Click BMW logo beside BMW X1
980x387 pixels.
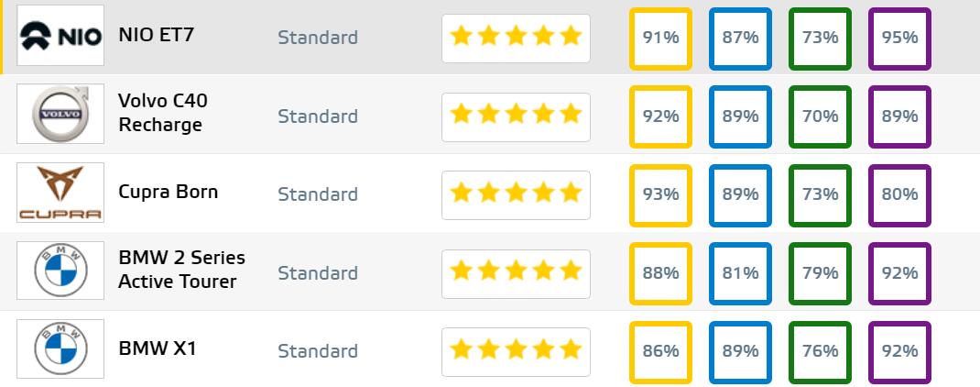point(60,350)
